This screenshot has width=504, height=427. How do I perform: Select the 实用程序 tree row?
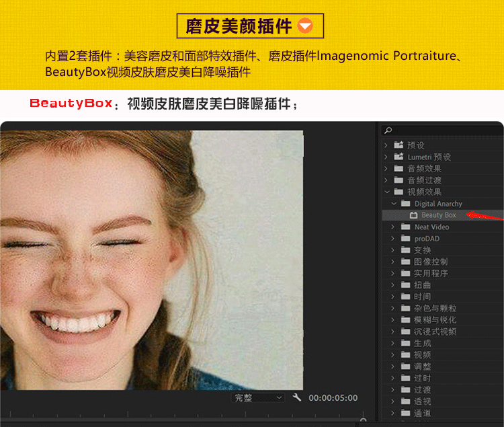point(443,273)
